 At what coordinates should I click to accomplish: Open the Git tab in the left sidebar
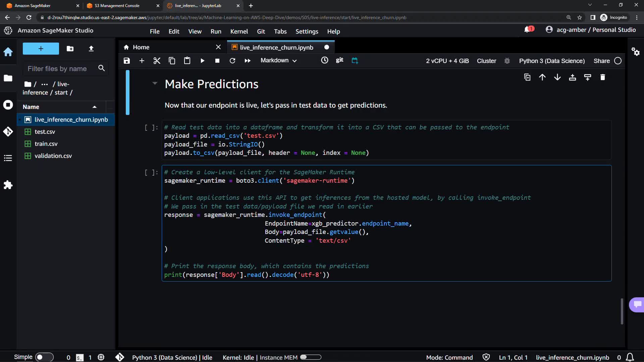8,131
